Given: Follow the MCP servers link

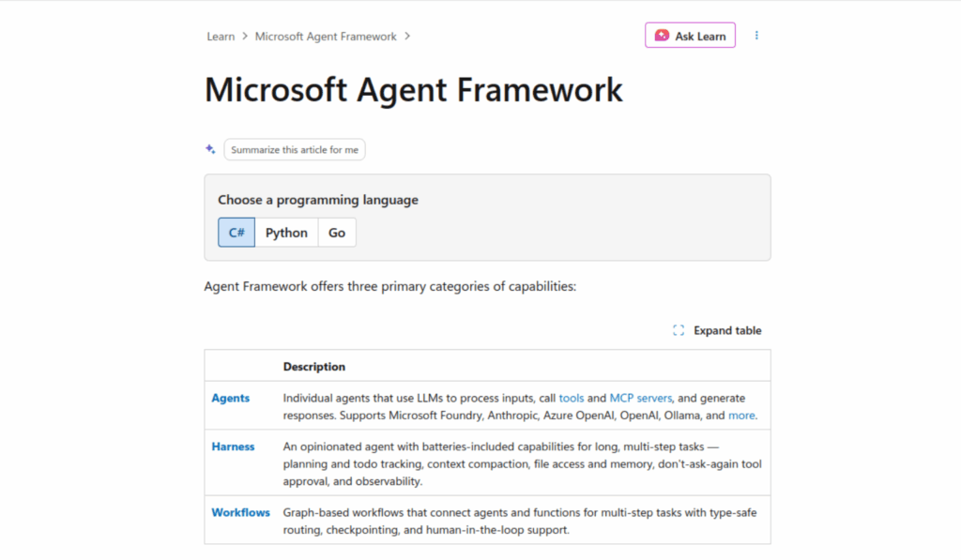Looking at the screenshot, I should (x=640, y=399).
